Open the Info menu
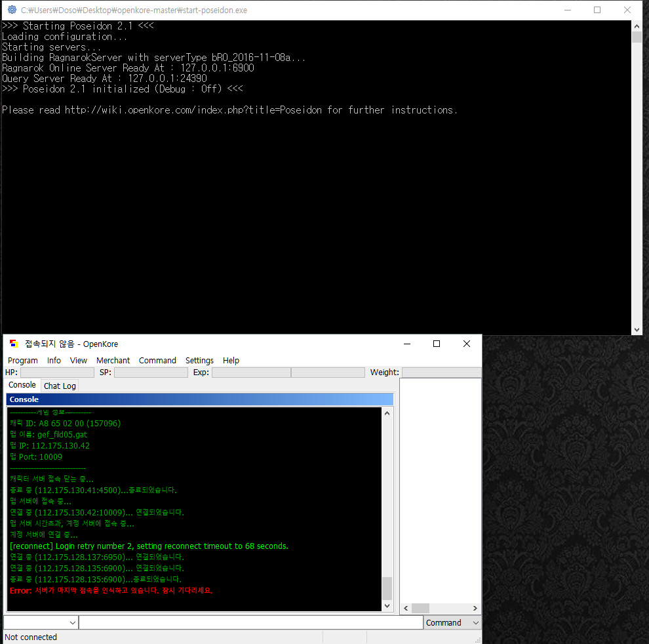Screen dimensions: 649x644 (x=54, y=360)
